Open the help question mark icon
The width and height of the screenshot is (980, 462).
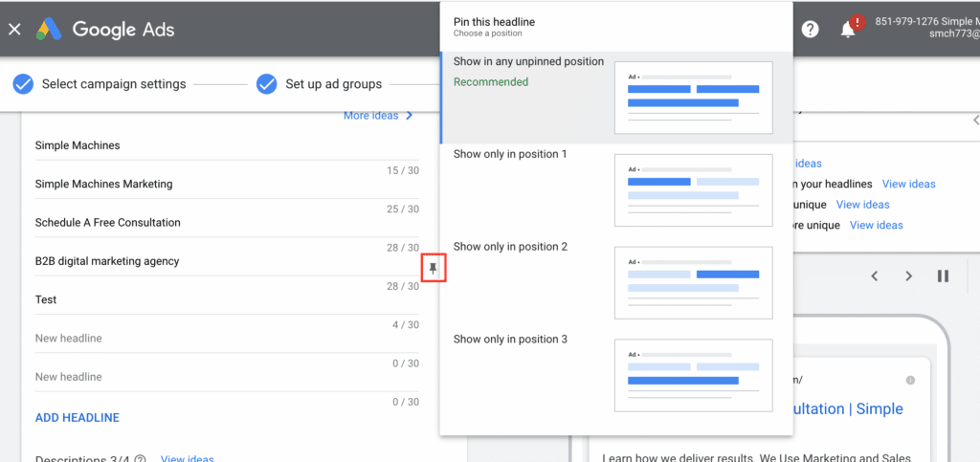(810, 30)
